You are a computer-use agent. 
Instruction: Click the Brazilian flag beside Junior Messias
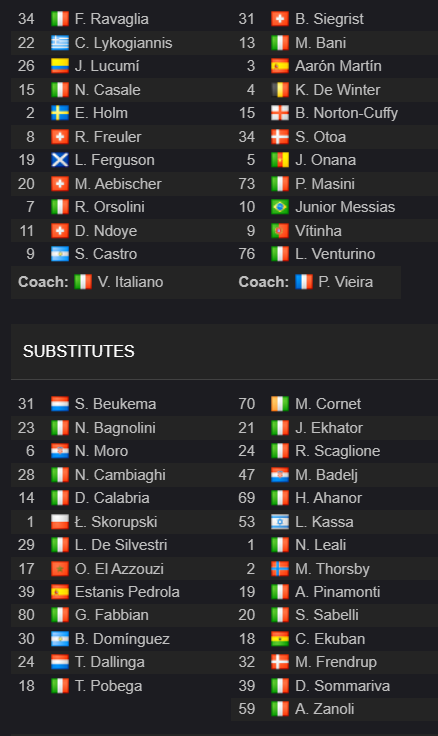click(280, 207)
